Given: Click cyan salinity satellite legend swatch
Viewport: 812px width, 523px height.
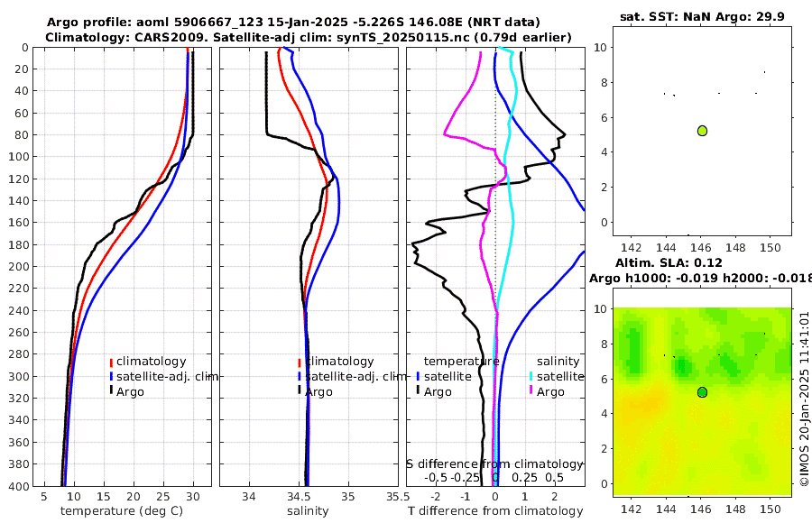Looking at the screenshot, I should pos(531,376).
